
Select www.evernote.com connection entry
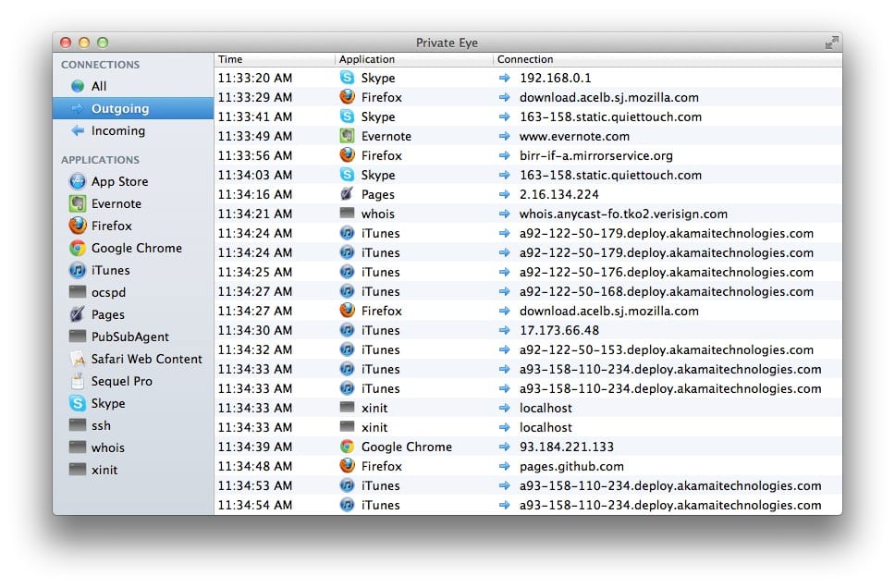point(574,136)
